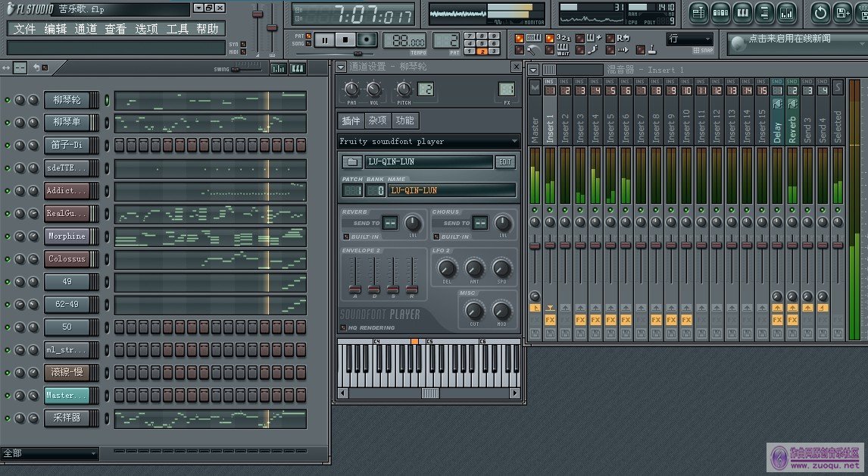This screenshot has height=476, width=868.
Task: Mute the 笛子-Di channel green LED
Action: pos(8,146)
